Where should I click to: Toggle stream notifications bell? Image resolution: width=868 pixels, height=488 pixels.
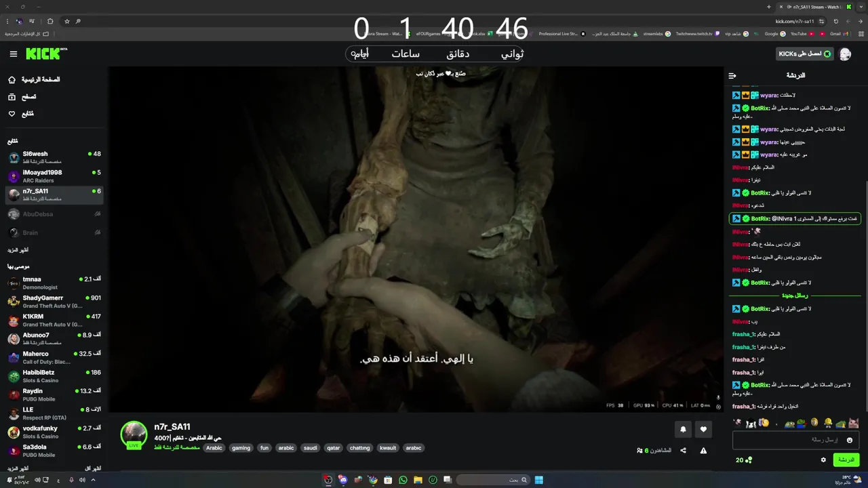click(x=683, y=429)
